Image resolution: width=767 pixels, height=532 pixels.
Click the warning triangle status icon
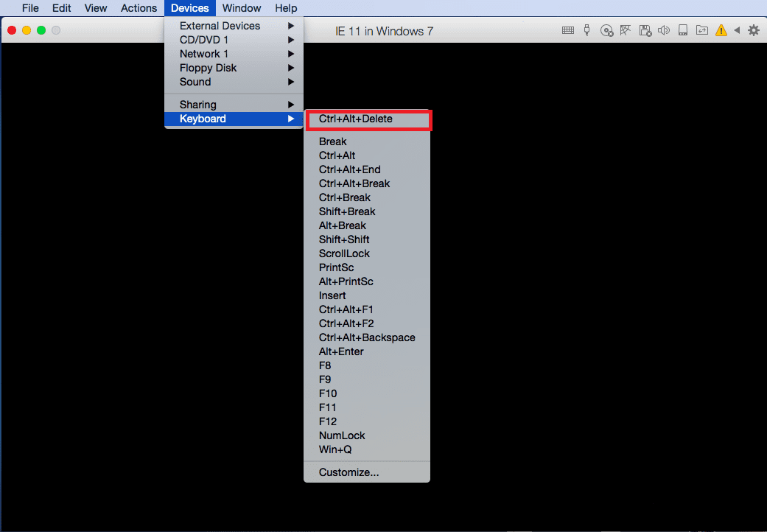pyautogui.click(x=721, y=30)
